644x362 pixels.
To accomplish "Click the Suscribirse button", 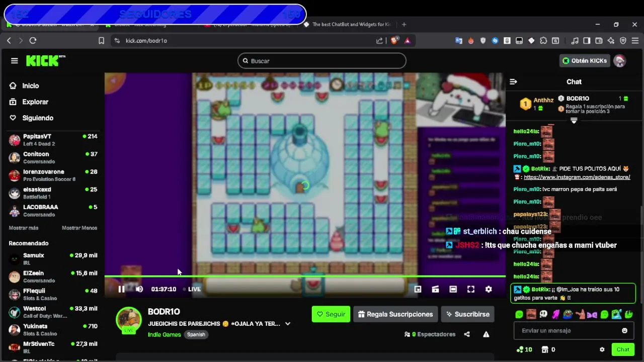I will [x=467, y=314].
